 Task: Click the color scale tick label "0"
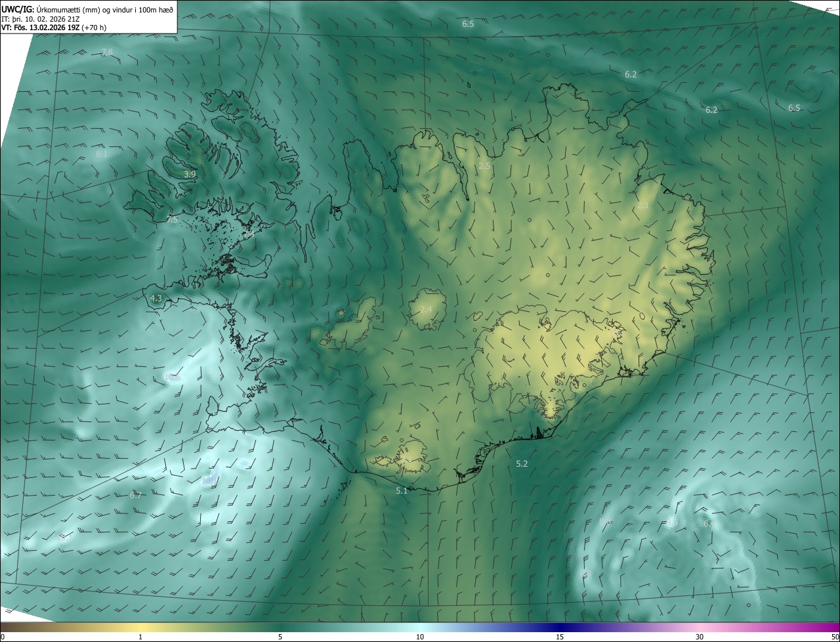[x=3, y=637]
